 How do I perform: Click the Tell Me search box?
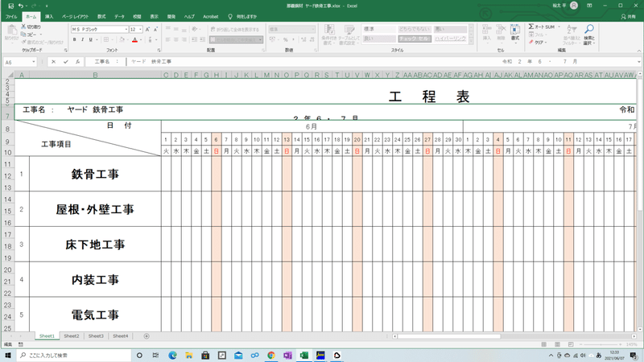click(x=243, y=17)
